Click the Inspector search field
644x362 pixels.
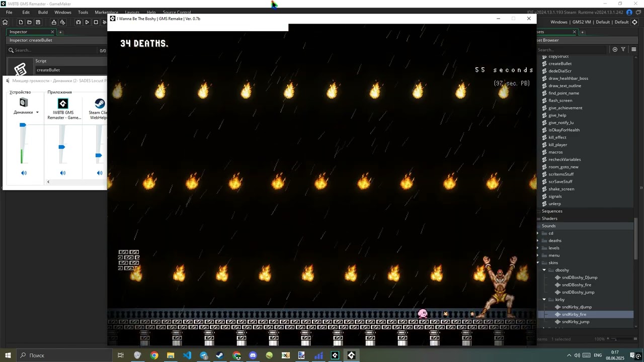(52, 50)
